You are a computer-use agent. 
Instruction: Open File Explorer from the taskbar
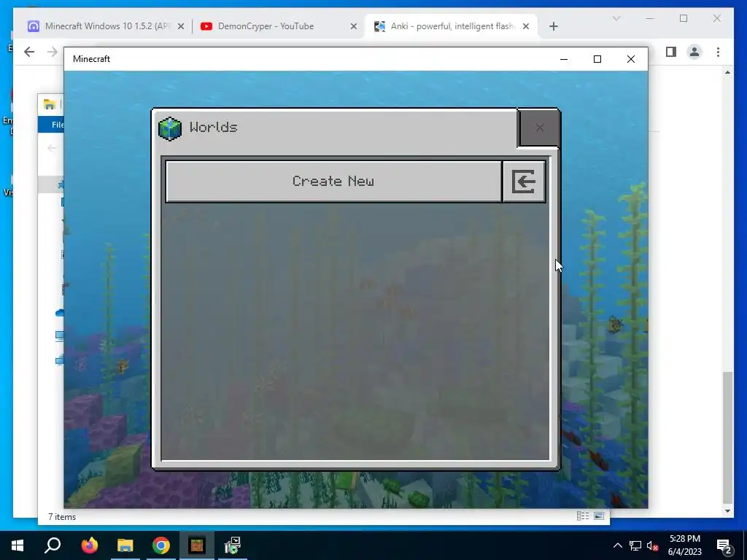tap(125, 545)
